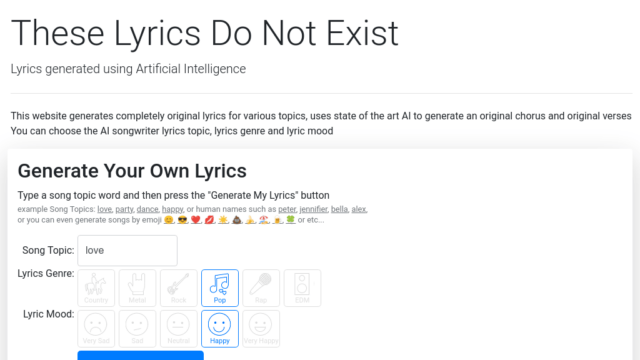Screen dimensions: 640x360
Task: Pick the banana emoji topic
Action: click(250, 220)
